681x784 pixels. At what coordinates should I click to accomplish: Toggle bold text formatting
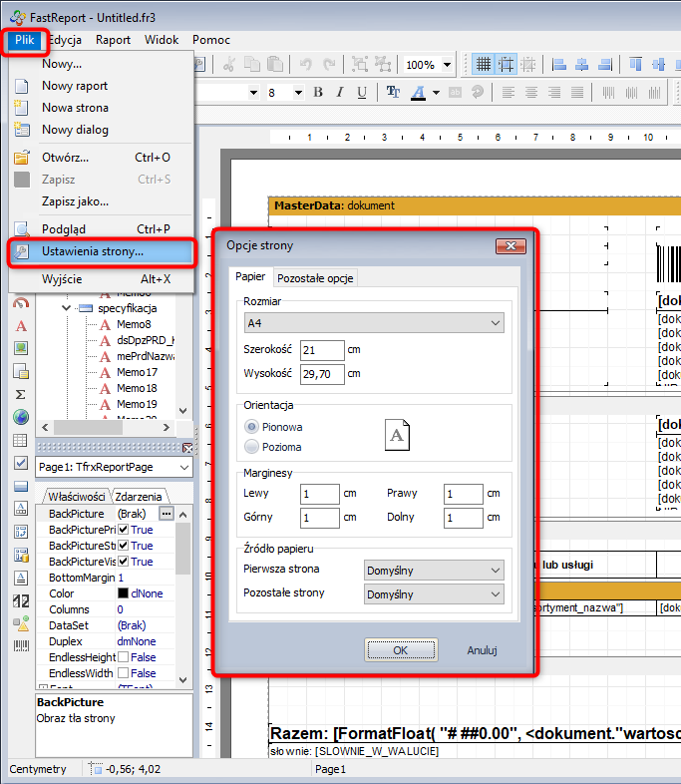[318, 93]
